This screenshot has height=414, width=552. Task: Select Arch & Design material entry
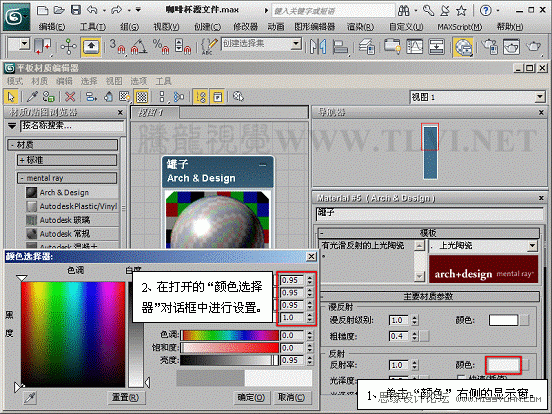point(72,193)
